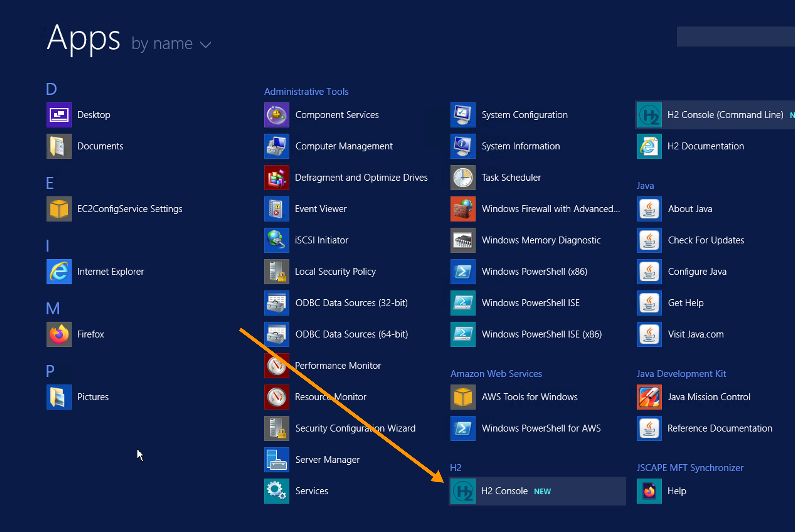This screenshot has width=795, height=532.
Task: Jump via the letter I header
Action: 47,246
